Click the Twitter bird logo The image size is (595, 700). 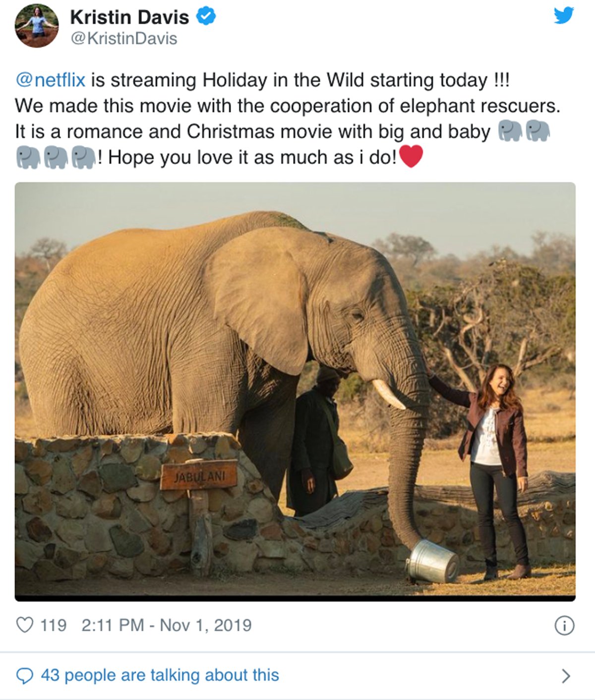[x=564, y=15]
